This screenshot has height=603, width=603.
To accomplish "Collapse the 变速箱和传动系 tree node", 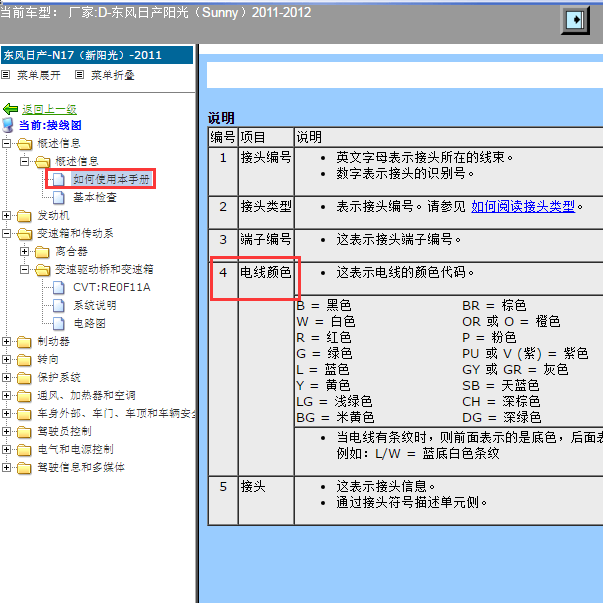I will click(x=6, y=233).
